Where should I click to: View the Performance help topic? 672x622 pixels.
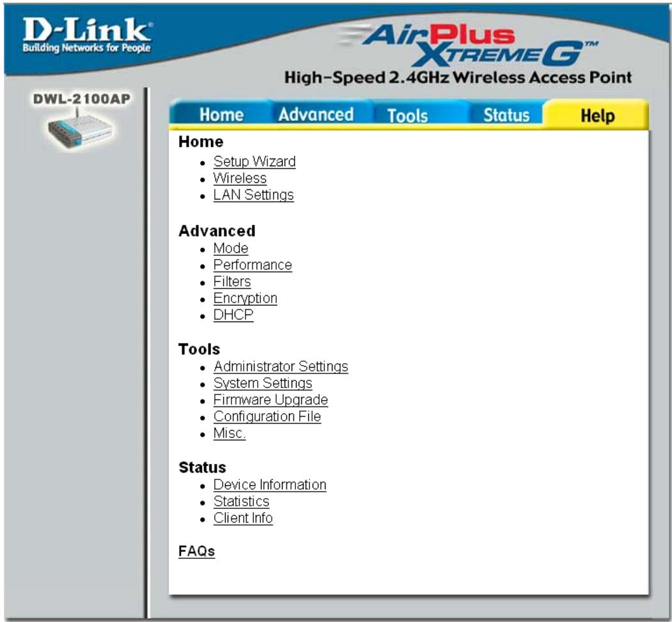253,265
